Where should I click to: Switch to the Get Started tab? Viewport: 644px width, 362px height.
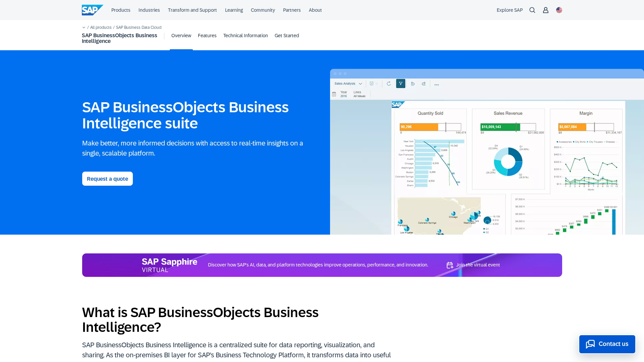[x=287, y=36]
